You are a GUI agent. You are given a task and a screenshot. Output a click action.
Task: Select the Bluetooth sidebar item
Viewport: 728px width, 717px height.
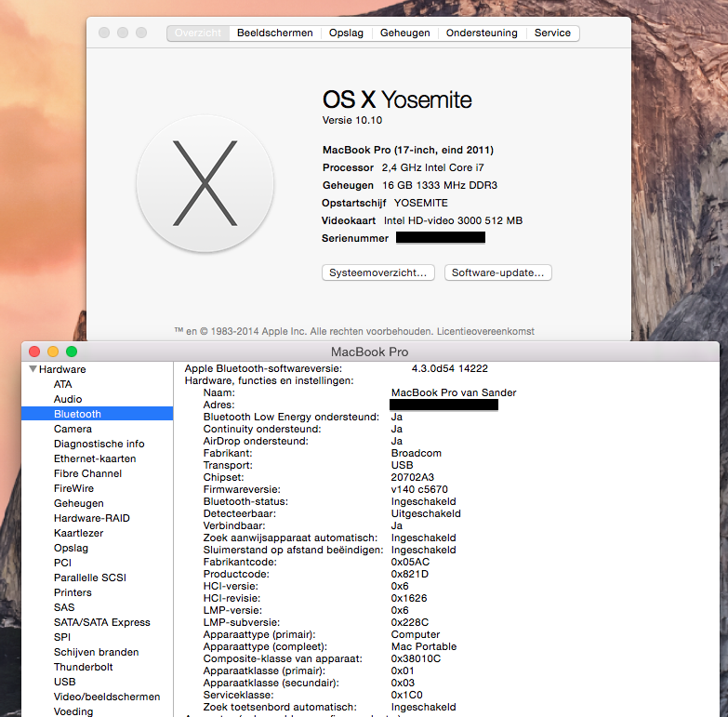pyautogui.click(x=97, y=414)
